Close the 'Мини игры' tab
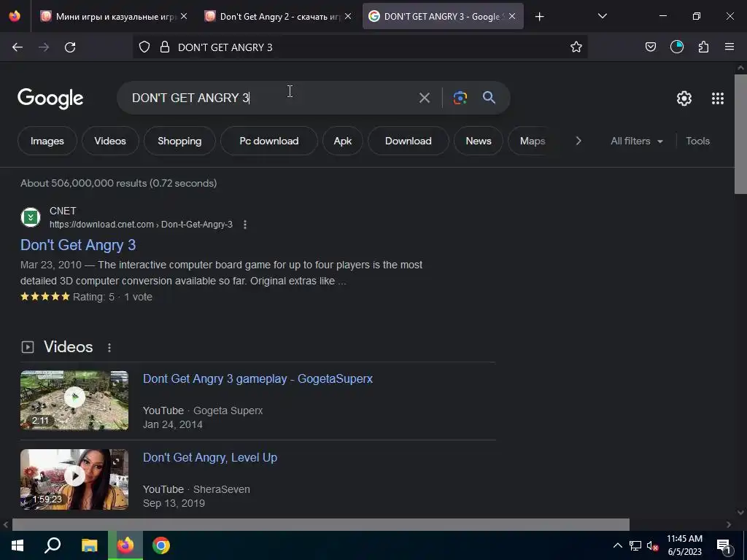747x560 pixels. click(184, 17)
